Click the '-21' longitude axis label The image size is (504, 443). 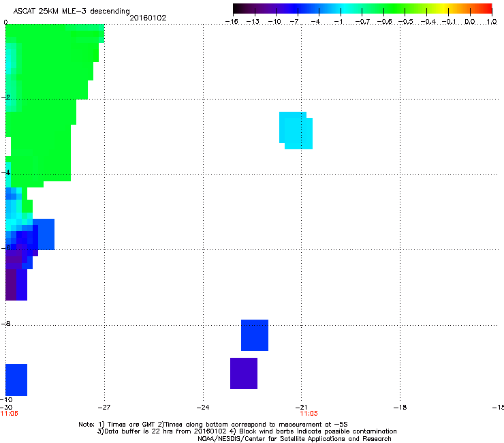coord(301,408)
